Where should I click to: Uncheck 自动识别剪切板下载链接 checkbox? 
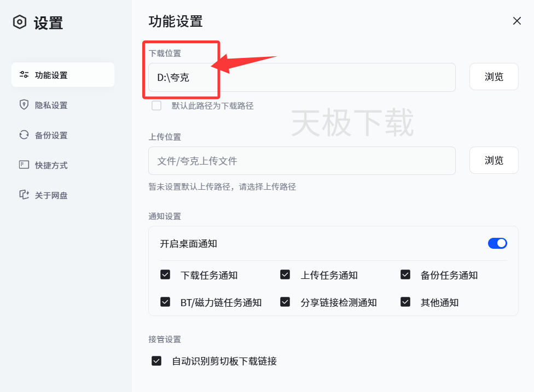click(156, 361)
